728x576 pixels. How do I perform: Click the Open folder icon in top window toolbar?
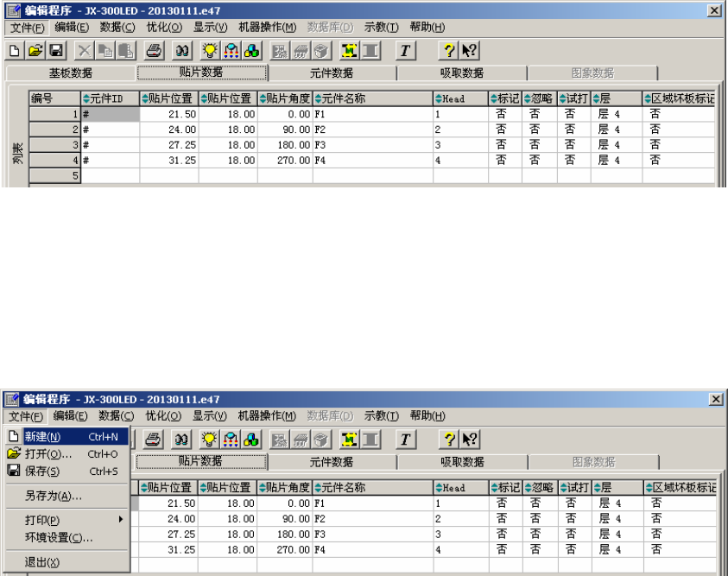tap(35, 51)
